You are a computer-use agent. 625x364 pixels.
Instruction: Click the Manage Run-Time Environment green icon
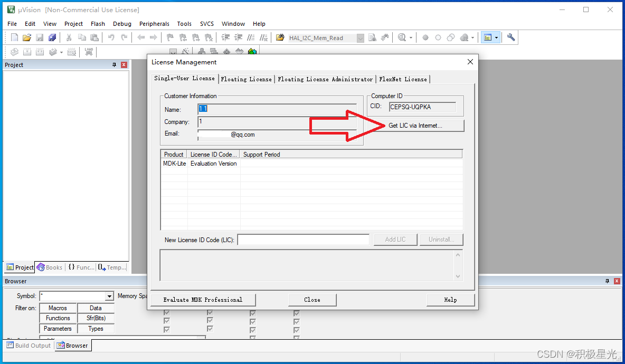tap(252, 51)
